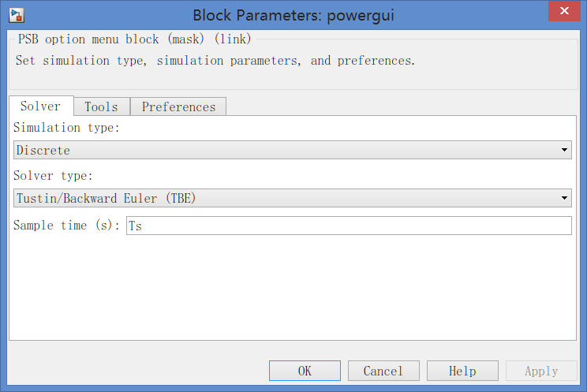Viewport: 587px width, 392px height.
Task: Confirm settings with the OK button
Action: click(x=305, y=371)
